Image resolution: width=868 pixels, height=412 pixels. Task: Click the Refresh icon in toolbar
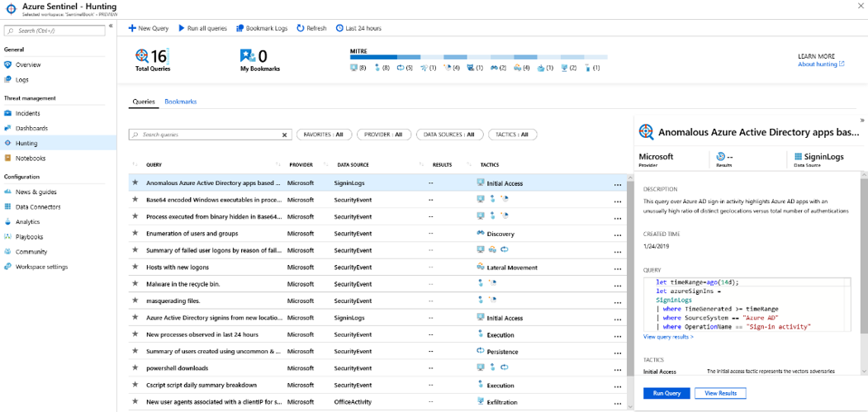(301, 28)
